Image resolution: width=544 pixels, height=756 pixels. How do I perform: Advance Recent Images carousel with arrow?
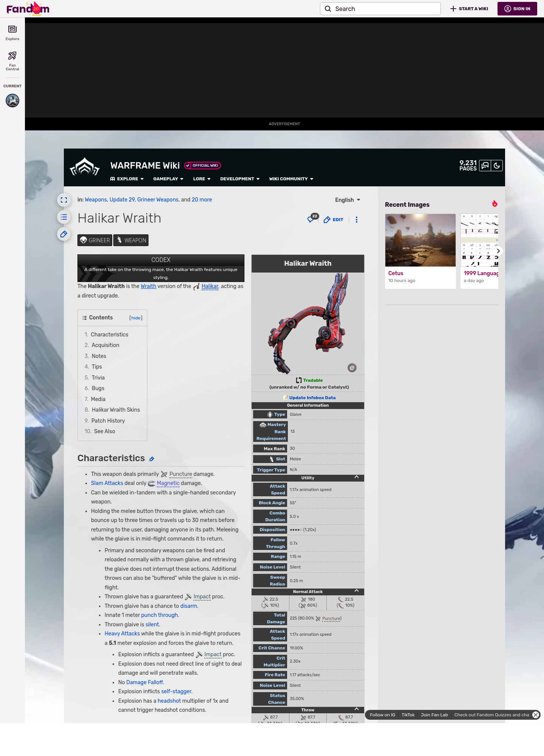point(498,251)
